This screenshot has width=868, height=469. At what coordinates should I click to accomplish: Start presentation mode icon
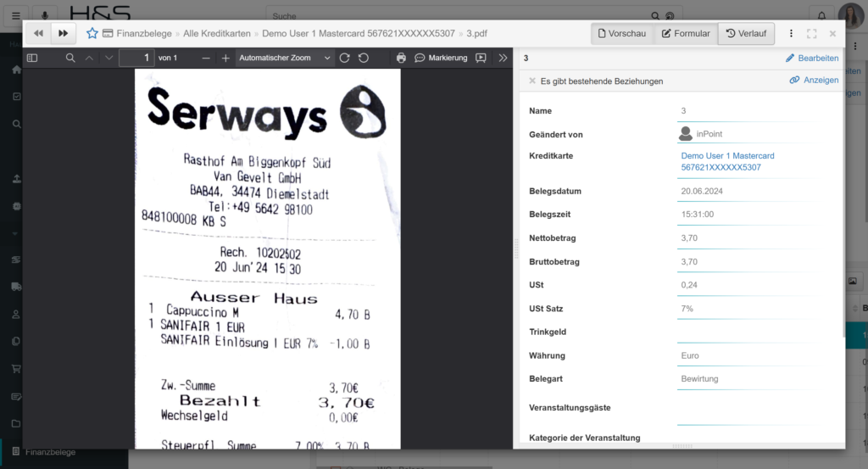pos(481,58)
